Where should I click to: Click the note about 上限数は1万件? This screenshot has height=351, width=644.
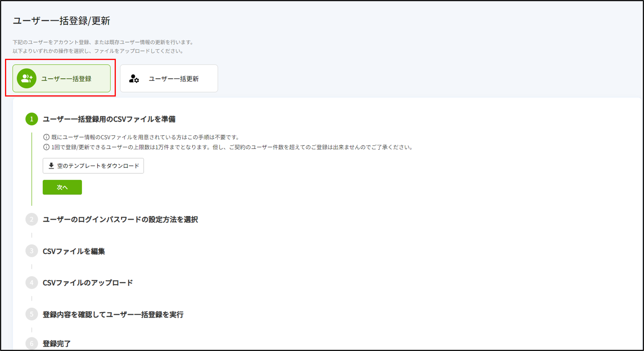[x=232, y=147]
